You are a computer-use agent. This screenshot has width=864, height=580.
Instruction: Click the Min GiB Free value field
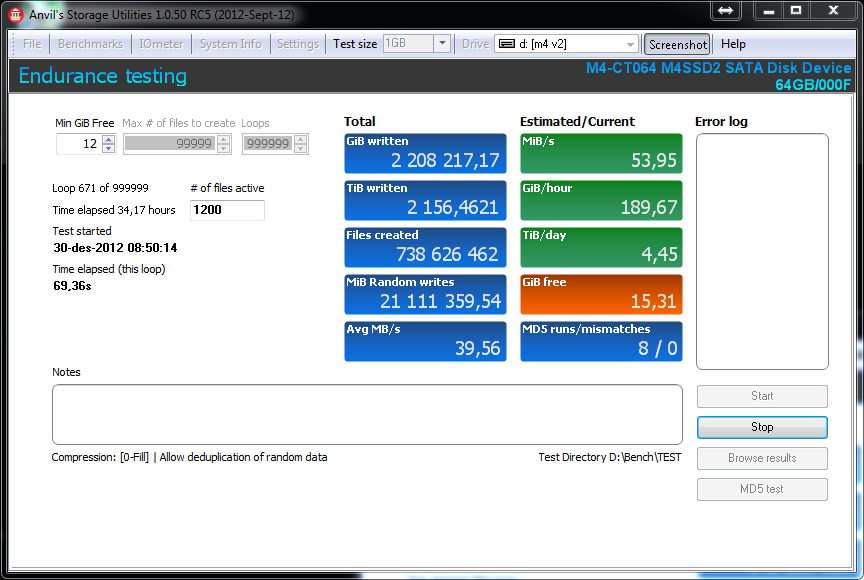tap(80, 144)
